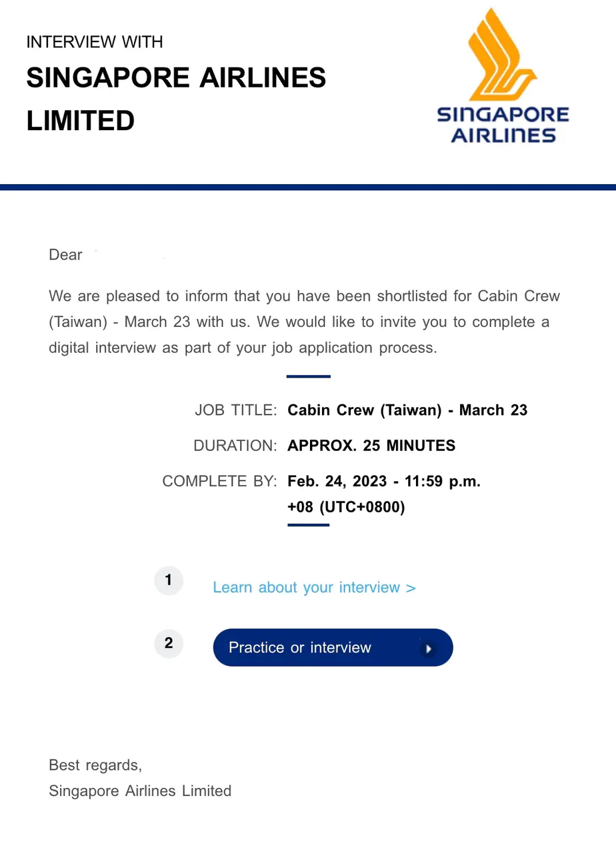616x854 pixels.
Task: Open the Learn about your interview link
Action: (314, 588)
